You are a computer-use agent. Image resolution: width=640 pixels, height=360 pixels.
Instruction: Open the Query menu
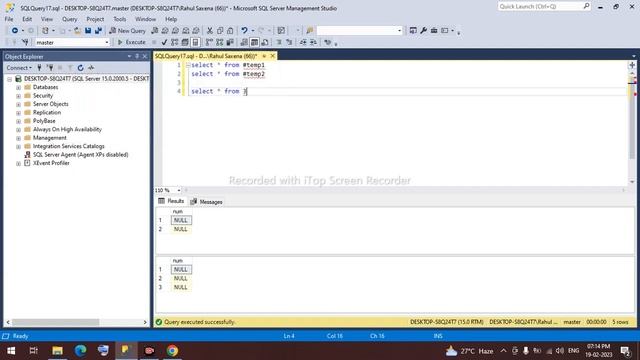(x=69, y=19)
